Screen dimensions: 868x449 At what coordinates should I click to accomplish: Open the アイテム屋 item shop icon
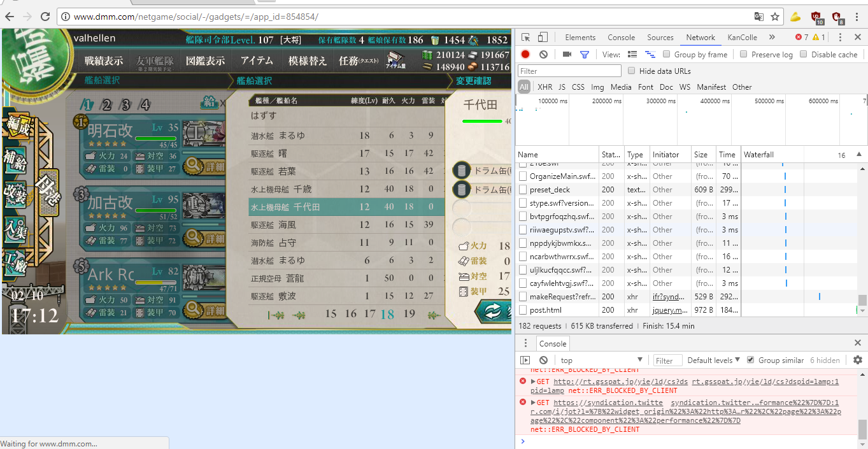(x=396, y=61)
